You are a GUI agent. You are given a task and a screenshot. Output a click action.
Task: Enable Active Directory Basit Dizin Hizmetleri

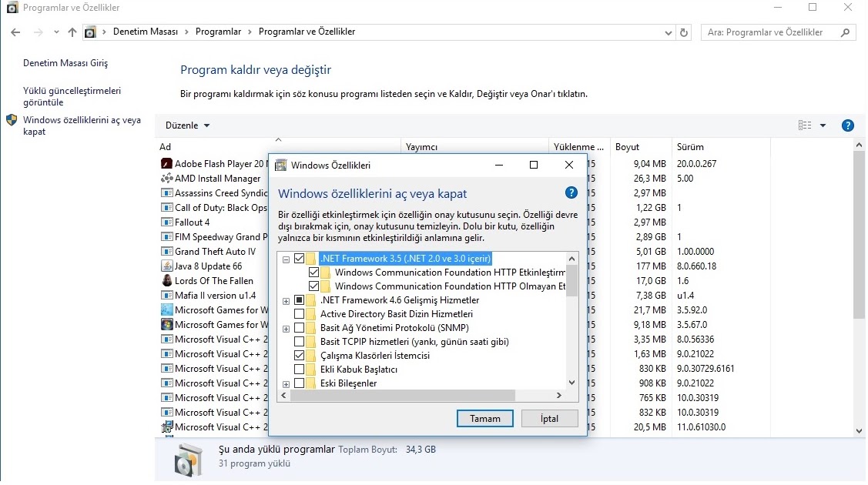[300, 313]
